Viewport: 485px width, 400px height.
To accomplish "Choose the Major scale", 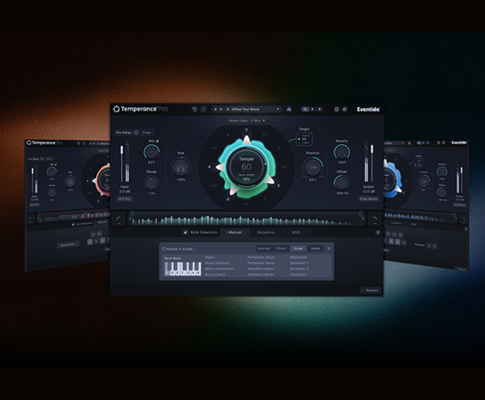I will click(210, 257).
